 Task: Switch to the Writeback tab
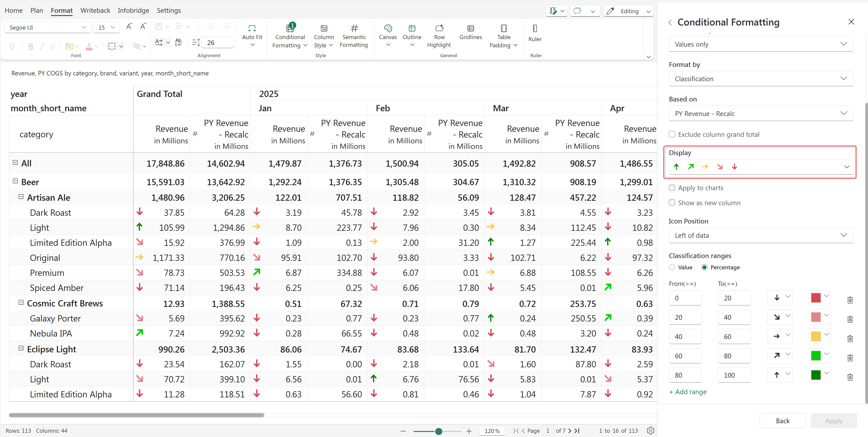(95, 11)
